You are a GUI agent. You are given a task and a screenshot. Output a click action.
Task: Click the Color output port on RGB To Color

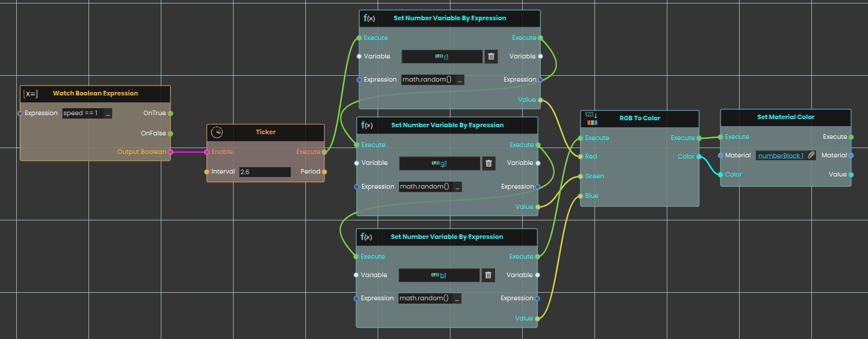(x=699, y=156)
